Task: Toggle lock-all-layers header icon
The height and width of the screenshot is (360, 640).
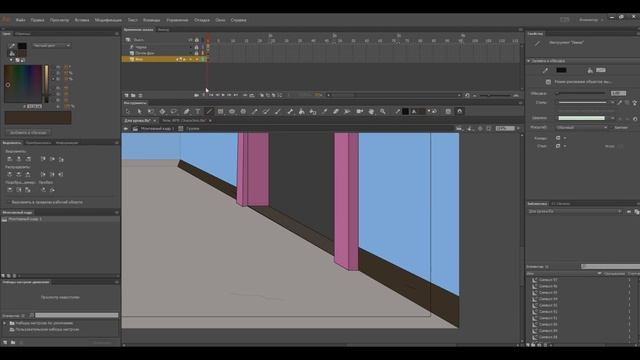Action: coord(196,40)
